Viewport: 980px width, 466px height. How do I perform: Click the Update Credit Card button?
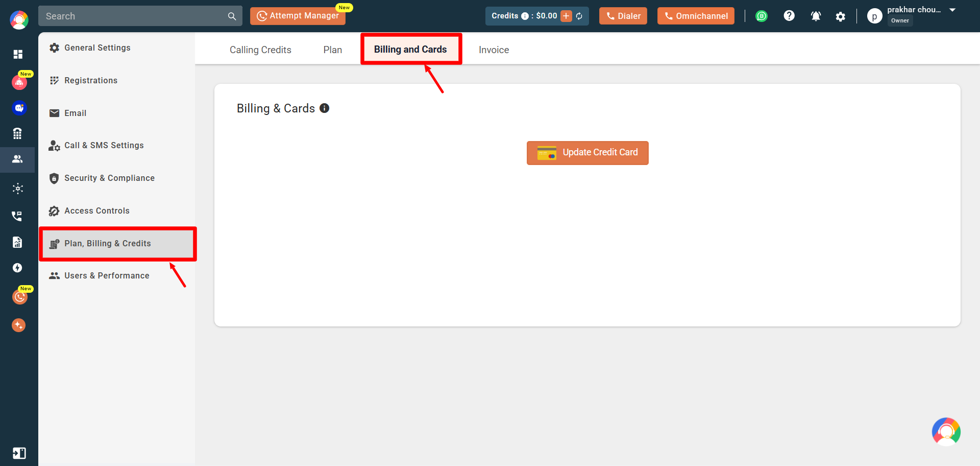coord(587,153)
